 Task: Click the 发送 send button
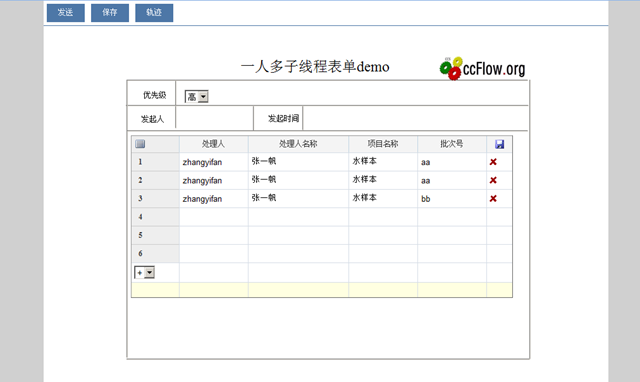point(66,13)
